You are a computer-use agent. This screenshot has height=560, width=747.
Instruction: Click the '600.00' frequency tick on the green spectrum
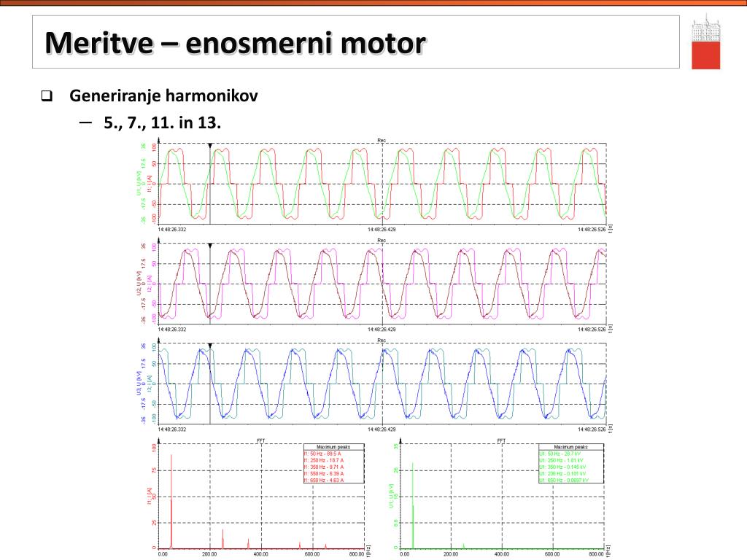pyautogui.click(x=552, y=554)
